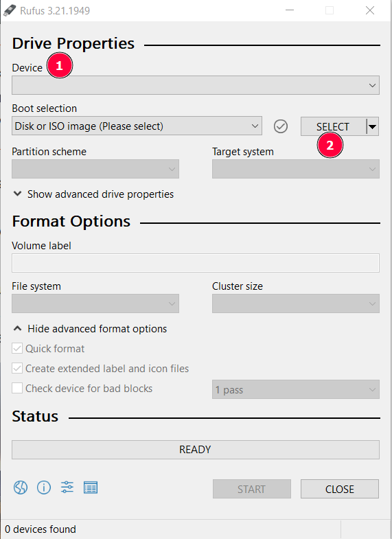392x539 pixels.
Task: Click the checksum checkmark circle icon
Action: [281, 126]
